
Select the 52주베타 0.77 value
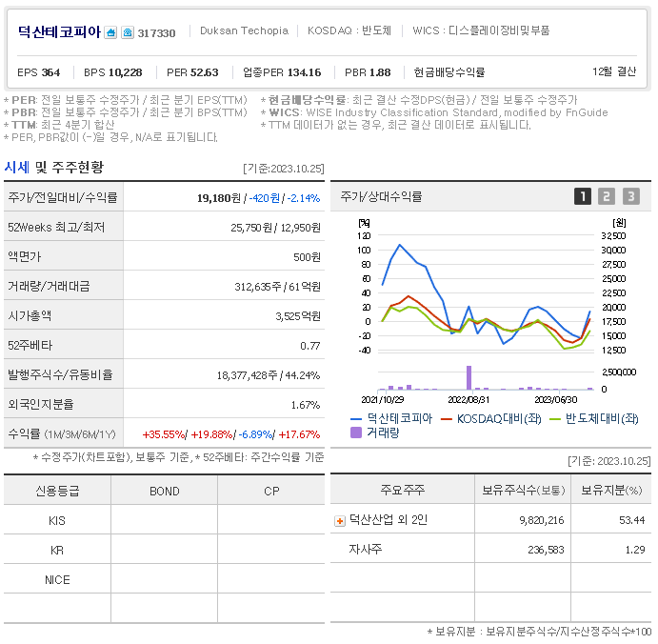tap(310, 346)
